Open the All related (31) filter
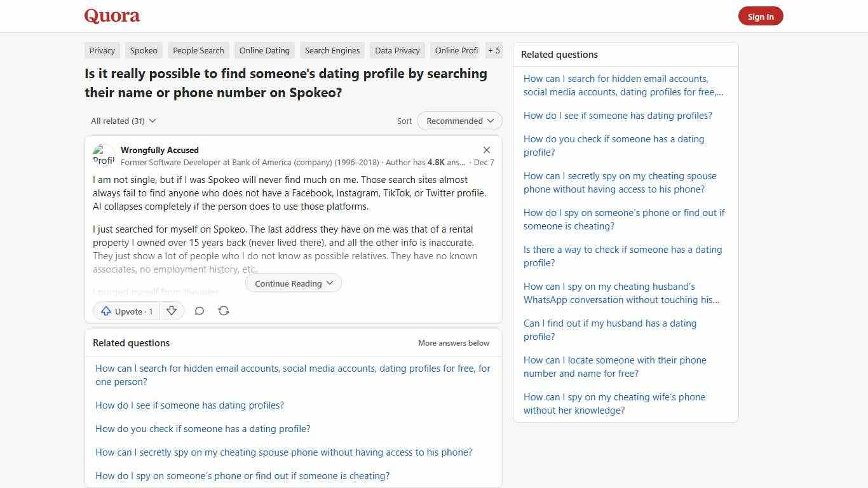The image size is (868, 488). pyautogui.click(x=123, y=121)
